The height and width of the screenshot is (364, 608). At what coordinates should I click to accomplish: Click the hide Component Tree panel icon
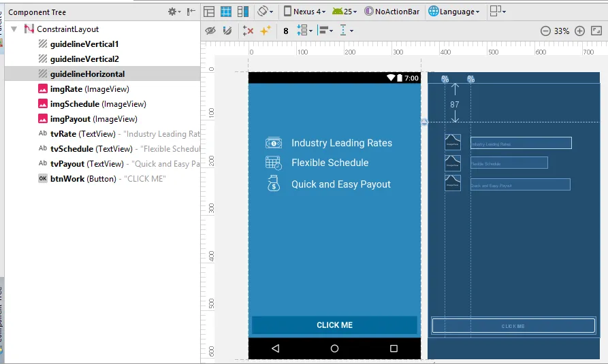click(x=191, y=12)
